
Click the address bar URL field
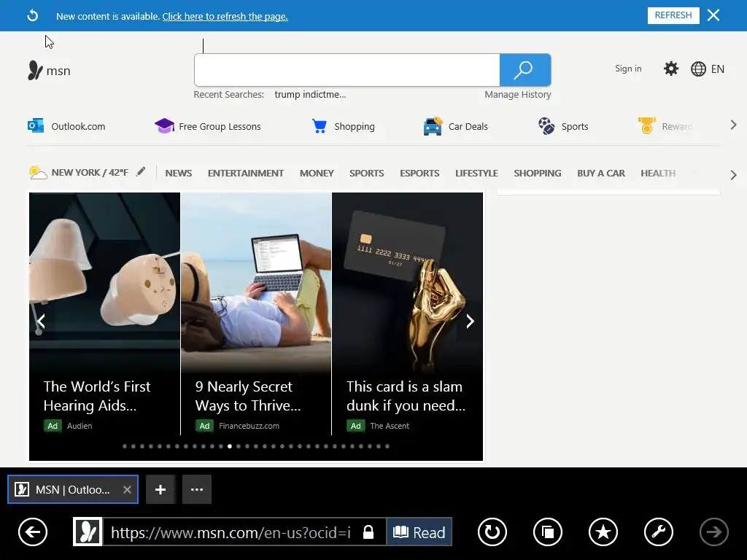pos(231,532)
